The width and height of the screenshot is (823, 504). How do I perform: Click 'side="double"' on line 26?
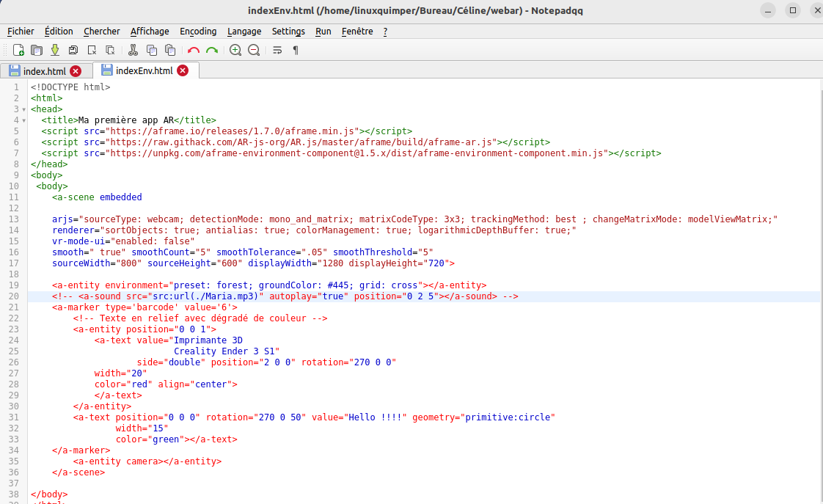click(x=171, y=362)
